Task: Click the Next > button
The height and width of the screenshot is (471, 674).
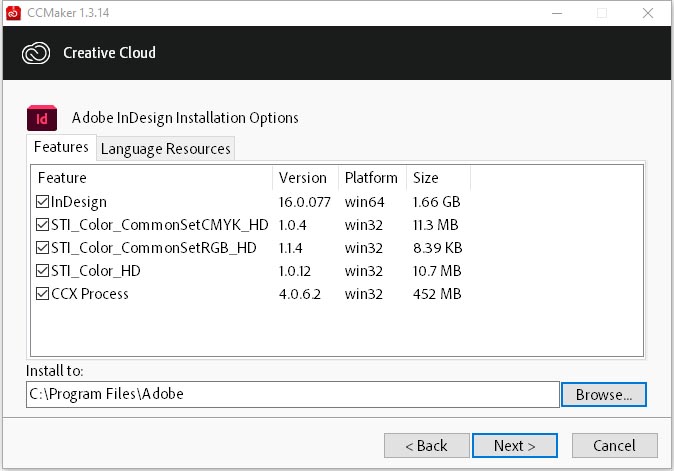Action: pos(515,446)
